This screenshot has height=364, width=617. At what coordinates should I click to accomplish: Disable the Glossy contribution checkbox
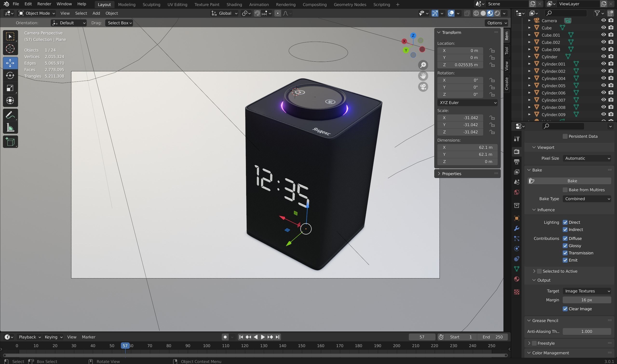tap(565, 245)
